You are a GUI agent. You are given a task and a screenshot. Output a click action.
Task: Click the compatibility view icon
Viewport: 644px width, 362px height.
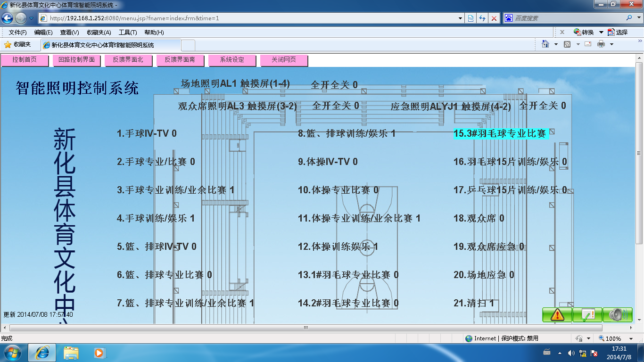471,18
